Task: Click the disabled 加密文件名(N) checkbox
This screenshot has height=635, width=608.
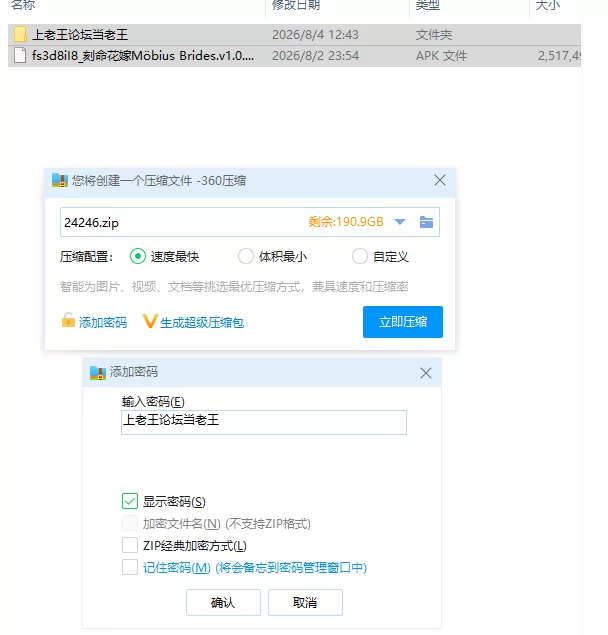Action: pyautogui.click(x=130, y=523)
